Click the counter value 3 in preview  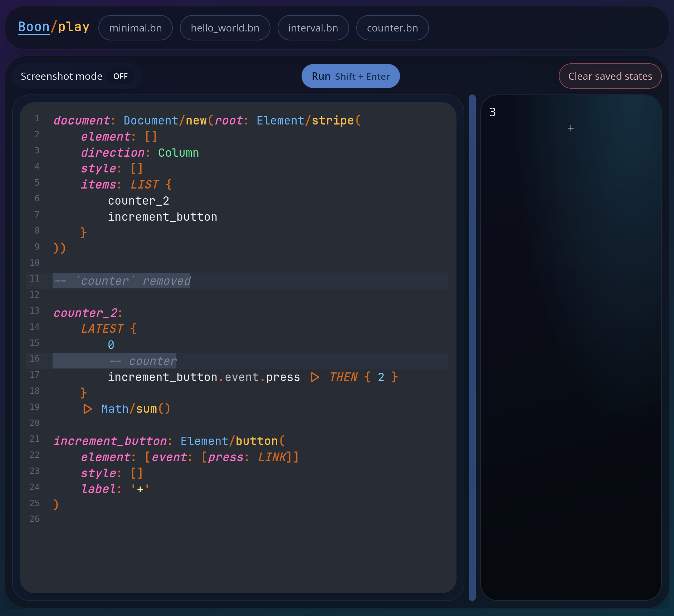(x=492, y=112)
